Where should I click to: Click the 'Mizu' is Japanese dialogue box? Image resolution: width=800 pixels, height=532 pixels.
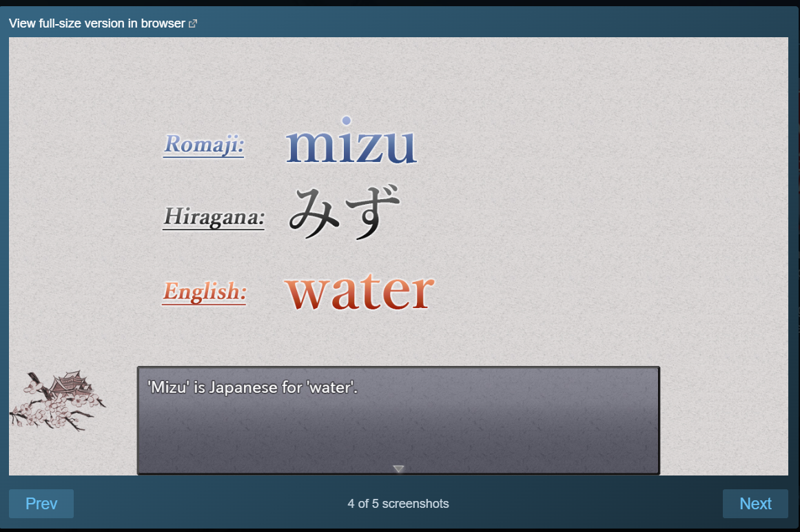(398, 420)
